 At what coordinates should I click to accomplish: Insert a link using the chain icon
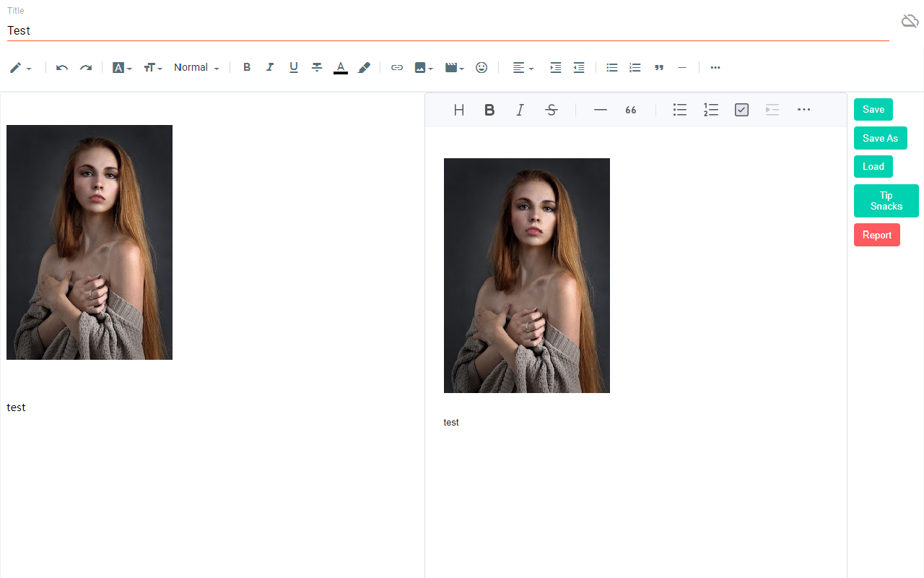pyautogui.click(x=396, y=68)
